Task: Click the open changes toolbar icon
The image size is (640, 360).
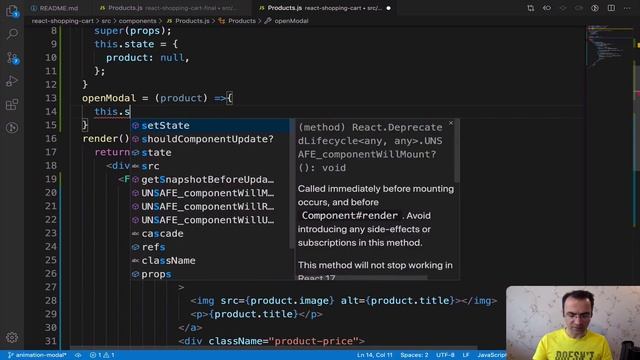Action: click(x=547, y=8)
